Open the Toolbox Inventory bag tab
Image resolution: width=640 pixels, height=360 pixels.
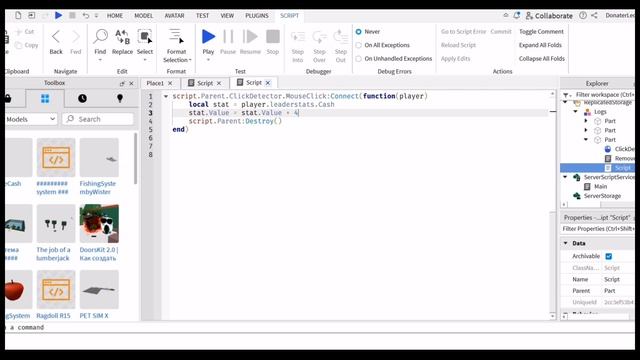8,98
